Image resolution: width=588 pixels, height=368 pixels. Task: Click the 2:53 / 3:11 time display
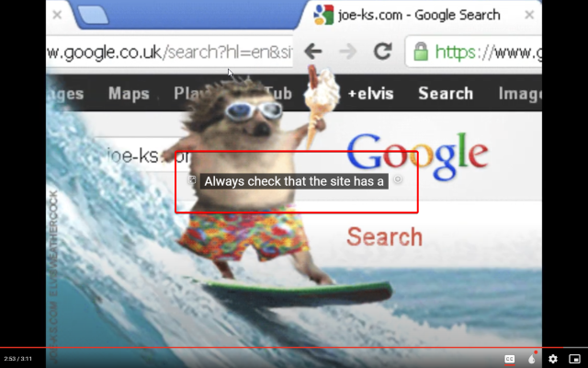tap(18, 359)
